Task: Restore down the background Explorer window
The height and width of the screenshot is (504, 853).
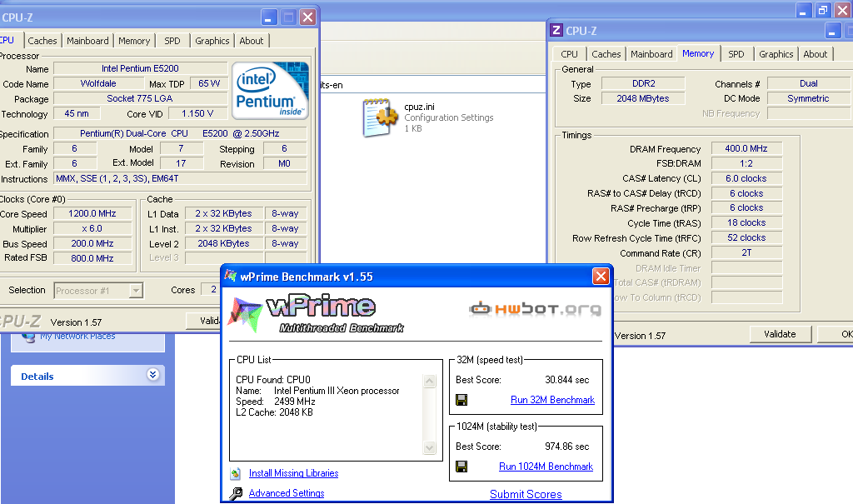Action: click(822, 10)
